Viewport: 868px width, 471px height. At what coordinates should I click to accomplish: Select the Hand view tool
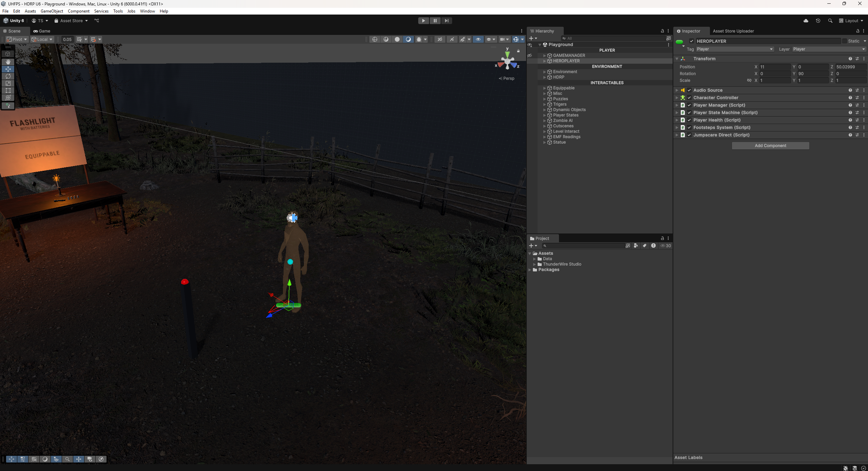pyautogui.click(x=8, y=62)
